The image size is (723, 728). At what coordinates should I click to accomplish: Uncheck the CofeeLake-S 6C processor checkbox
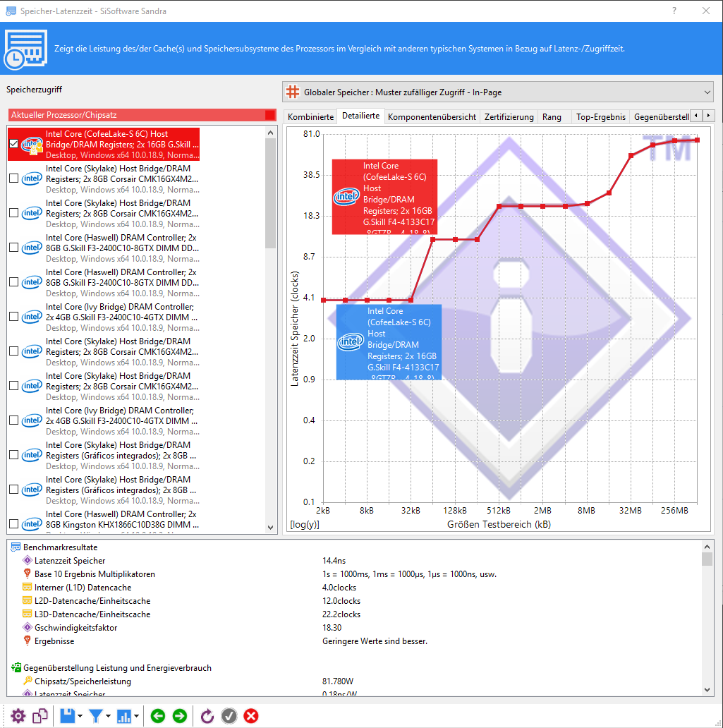click(x=14, y=144)
